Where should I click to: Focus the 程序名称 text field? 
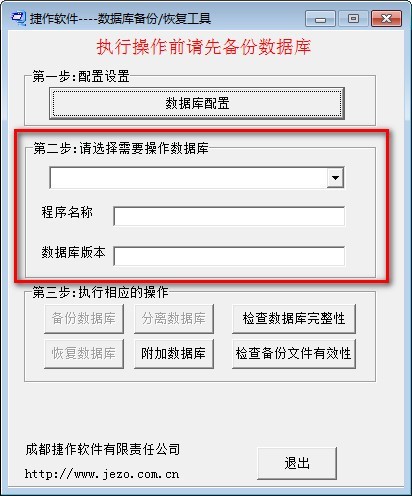tap(229, 216)
